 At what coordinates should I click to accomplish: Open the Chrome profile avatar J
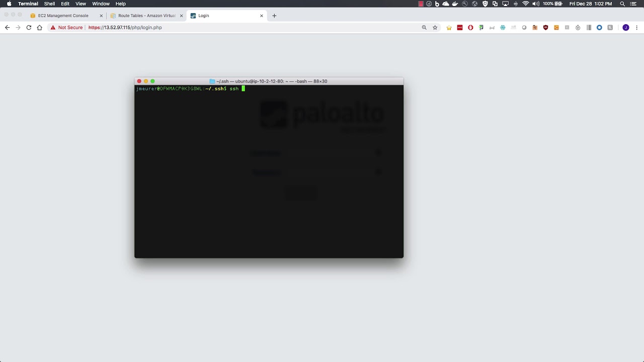(626, 28)
